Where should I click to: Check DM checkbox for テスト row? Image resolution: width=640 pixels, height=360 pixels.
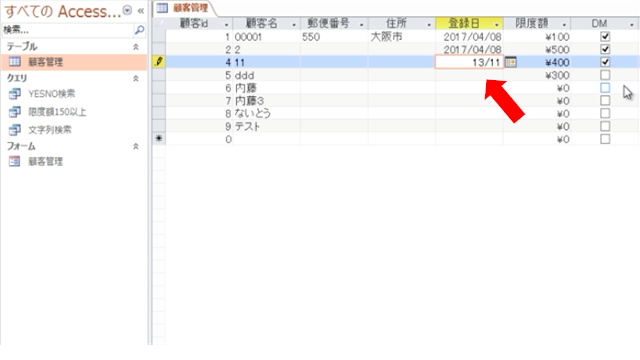coord(605,127)
